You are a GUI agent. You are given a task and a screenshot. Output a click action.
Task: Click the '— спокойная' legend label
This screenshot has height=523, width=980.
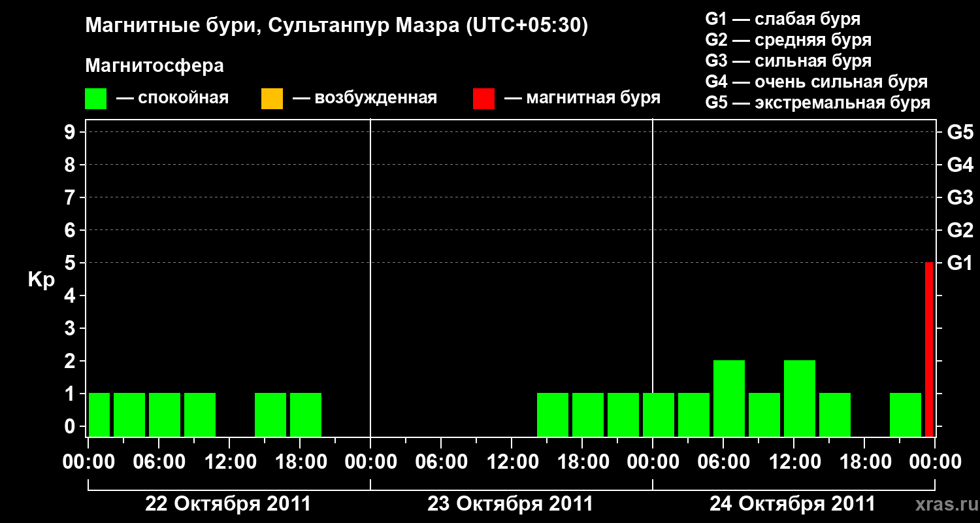[x=172, y=99]
